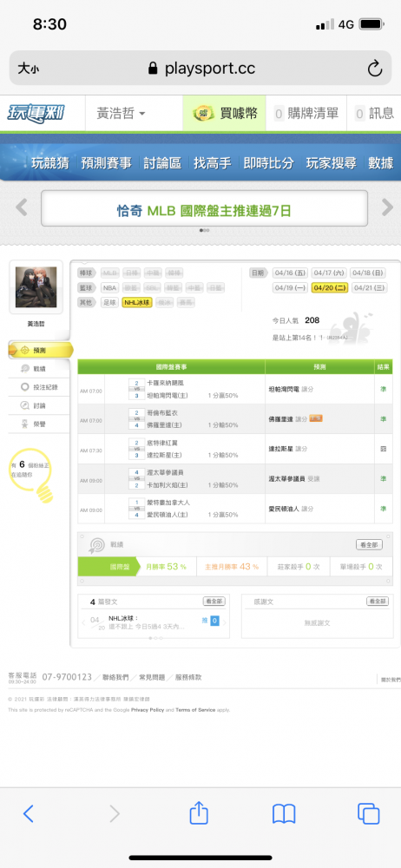
Task: Open Safari bookmarks book icon
Action: pyautogui.click(x=284, y=814)
